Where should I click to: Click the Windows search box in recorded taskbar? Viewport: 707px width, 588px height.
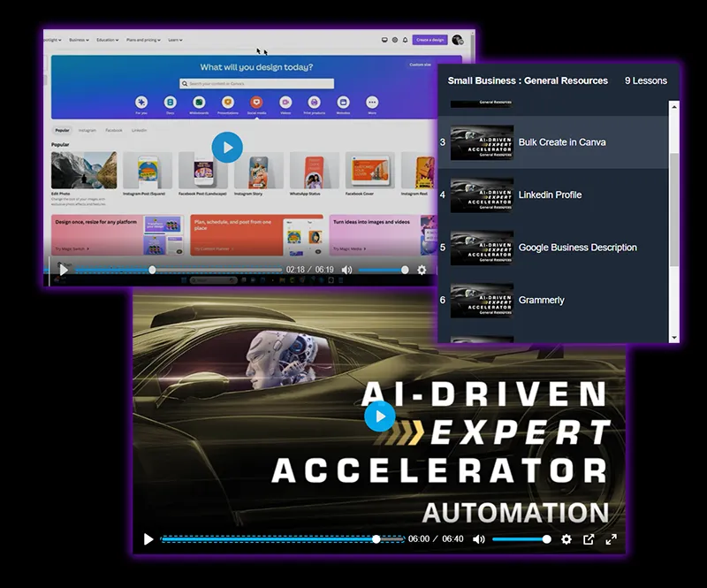click(213, 280)
